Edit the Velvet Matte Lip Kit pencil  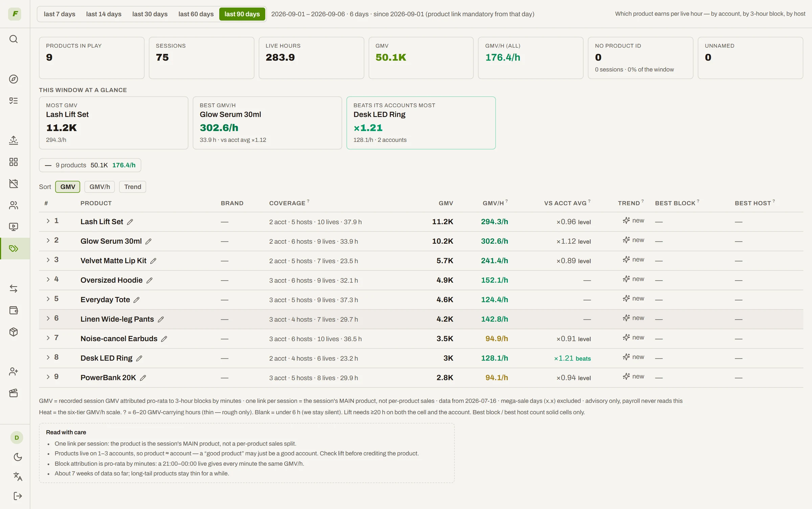[x=153, y=261]
